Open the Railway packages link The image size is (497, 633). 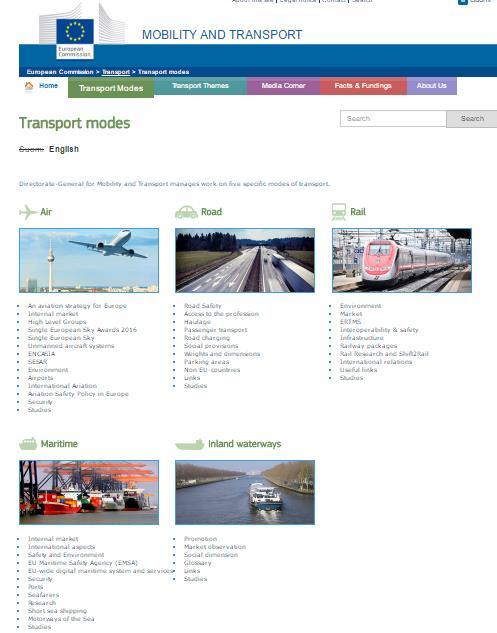pyautogui.click(x=369, y=346)
